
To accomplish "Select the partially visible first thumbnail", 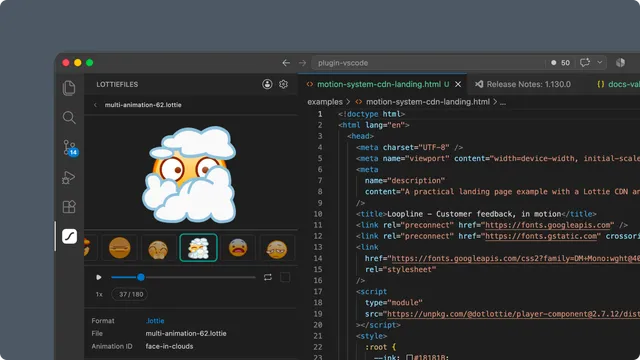I will [90, 247].
